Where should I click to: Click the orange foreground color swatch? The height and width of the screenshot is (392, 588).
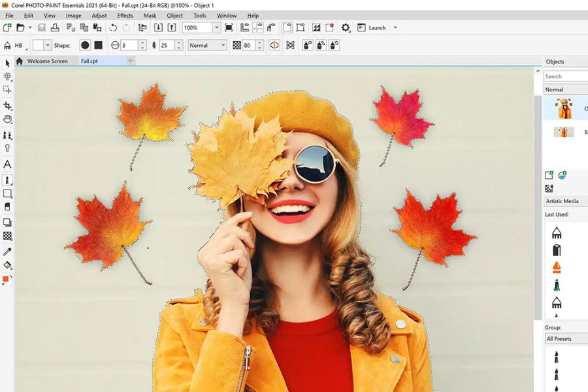[6, 279]
